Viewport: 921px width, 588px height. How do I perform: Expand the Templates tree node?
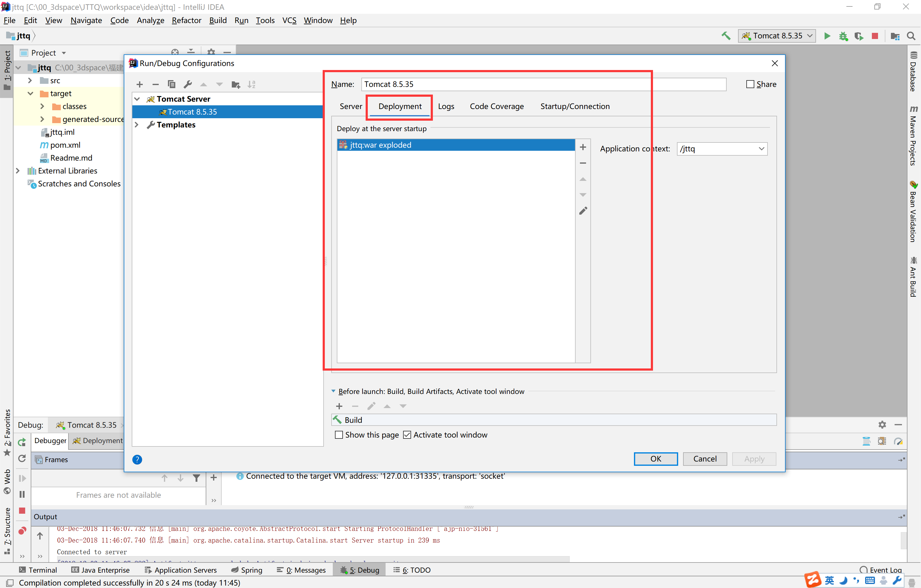point(137,125)
